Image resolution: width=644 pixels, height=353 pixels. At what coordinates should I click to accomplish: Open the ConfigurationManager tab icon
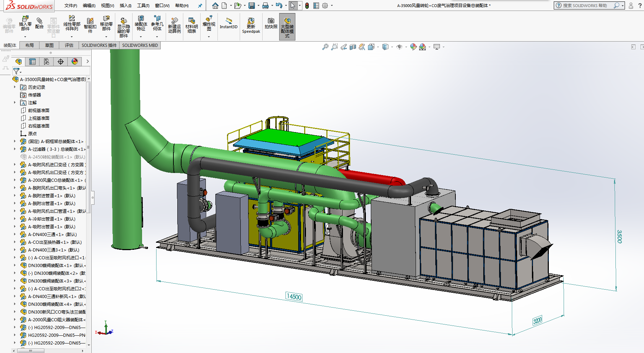pyautogui.click(x=47, y=62)
